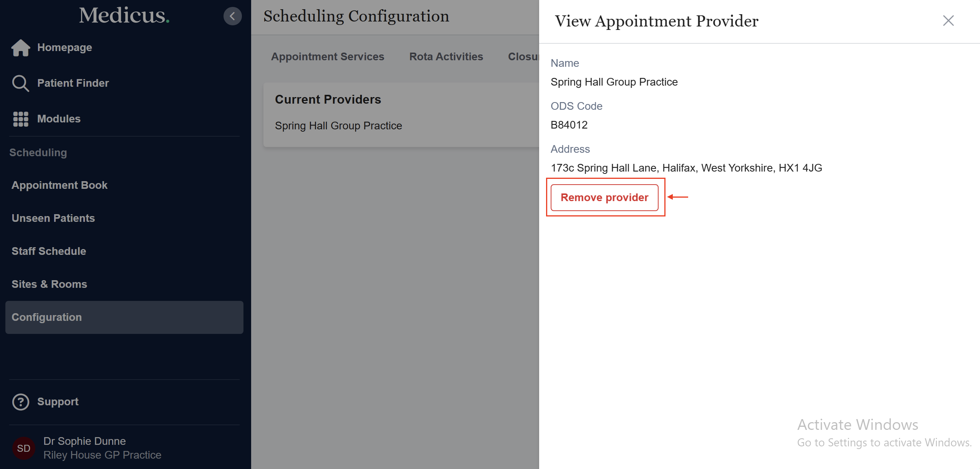980x469 pixels.
Task: Click the Patient Finder magnifier icon
Action: 20,83
